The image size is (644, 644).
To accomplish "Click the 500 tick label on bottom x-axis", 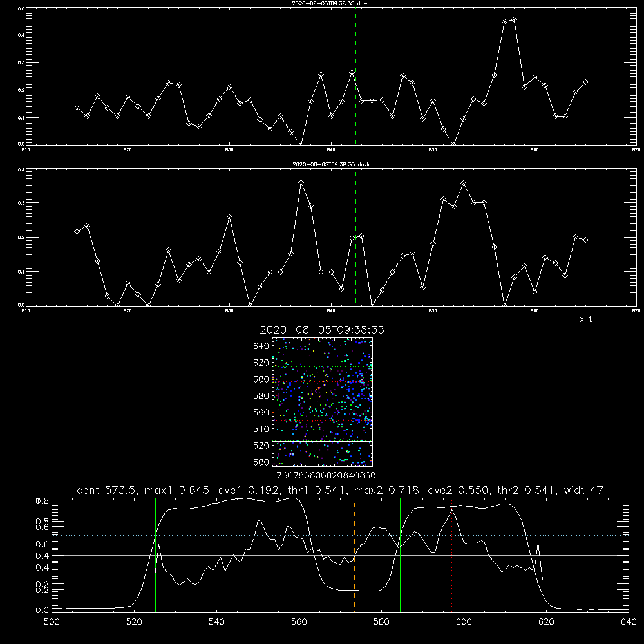I will pos(52,622).
